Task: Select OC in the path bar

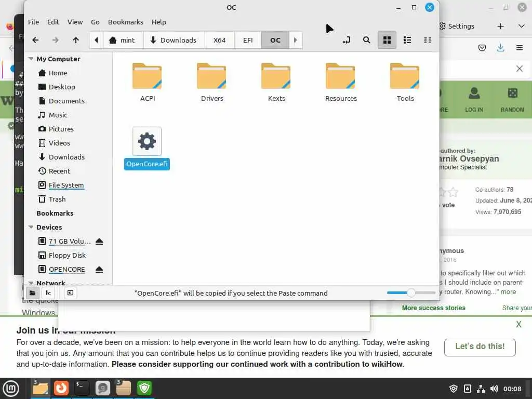Action: (x=275, y=40)
